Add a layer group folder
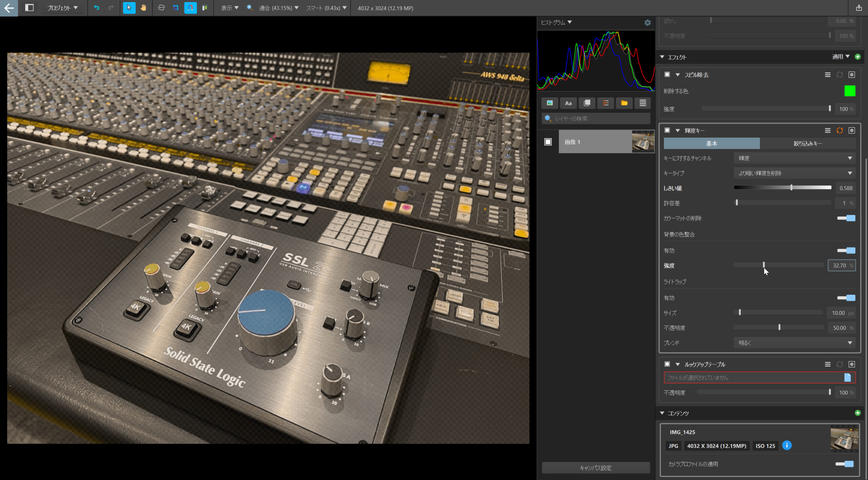868x480 pixels. coord(624,103)
